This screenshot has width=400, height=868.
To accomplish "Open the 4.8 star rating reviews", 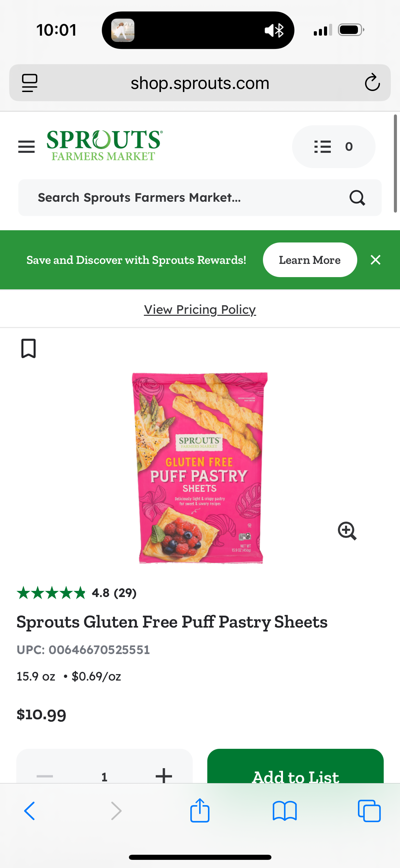I will pyautogui.click(x=77, y=593).
